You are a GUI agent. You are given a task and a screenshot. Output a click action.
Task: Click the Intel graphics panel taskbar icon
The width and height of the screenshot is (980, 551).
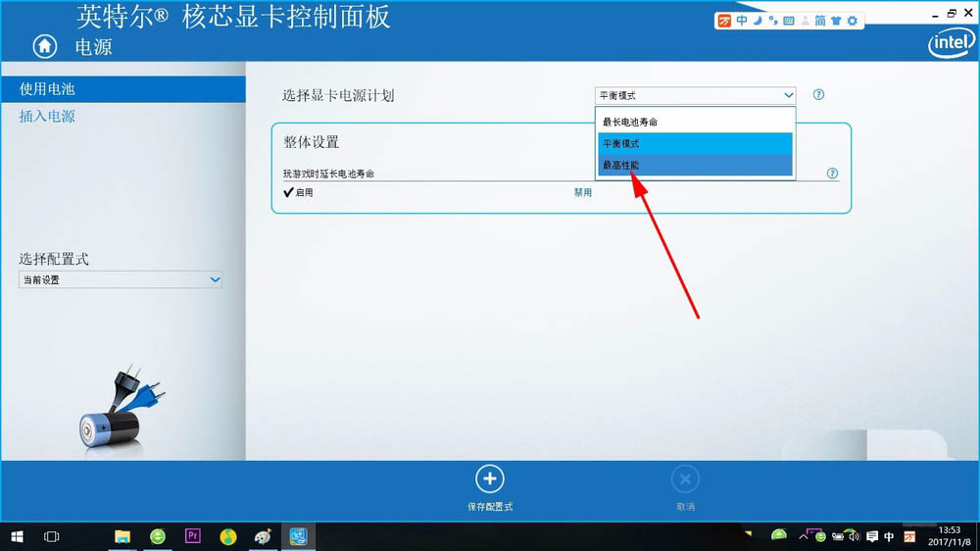coord(298,536)
